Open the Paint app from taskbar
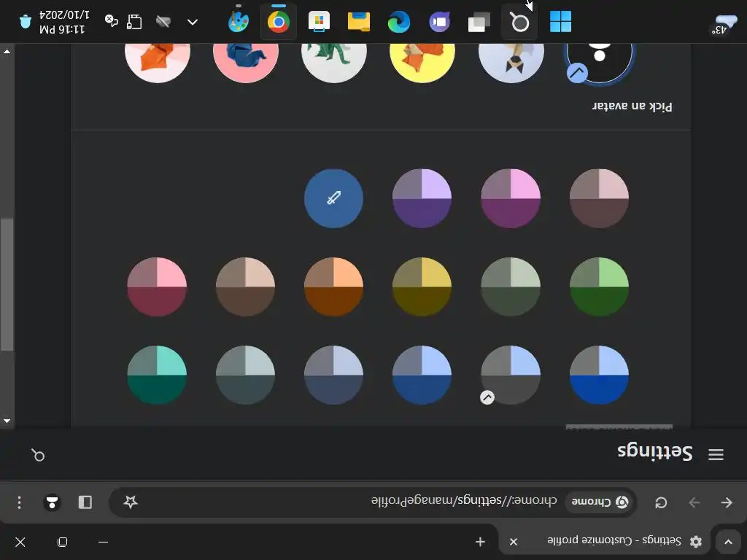The image size is (747, 560). 239,22
